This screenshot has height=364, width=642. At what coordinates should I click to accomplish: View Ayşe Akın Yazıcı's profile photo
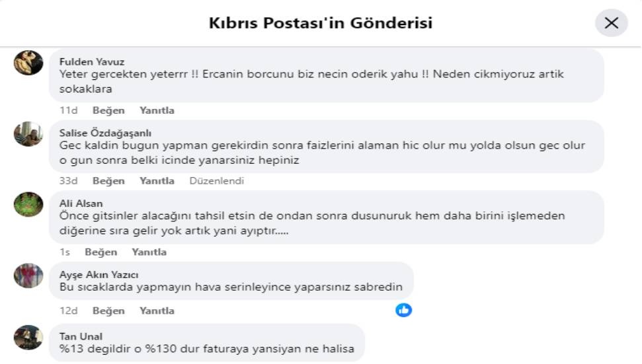28,275
